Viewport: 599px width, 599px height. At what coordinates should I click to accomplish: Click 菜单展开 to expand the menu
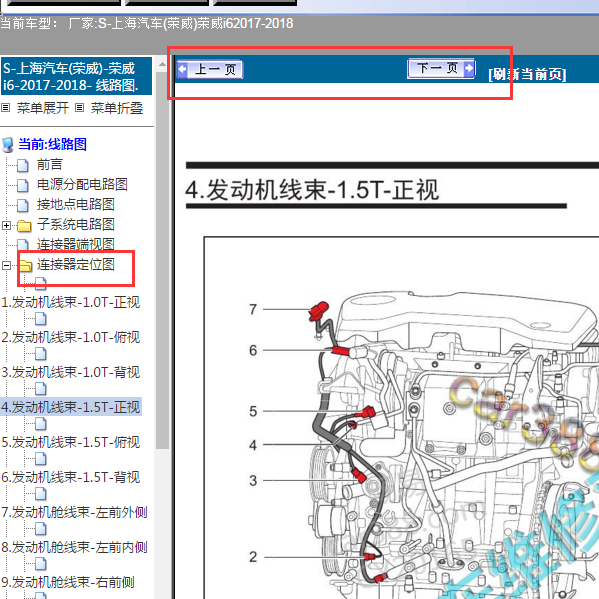(43, 108)
